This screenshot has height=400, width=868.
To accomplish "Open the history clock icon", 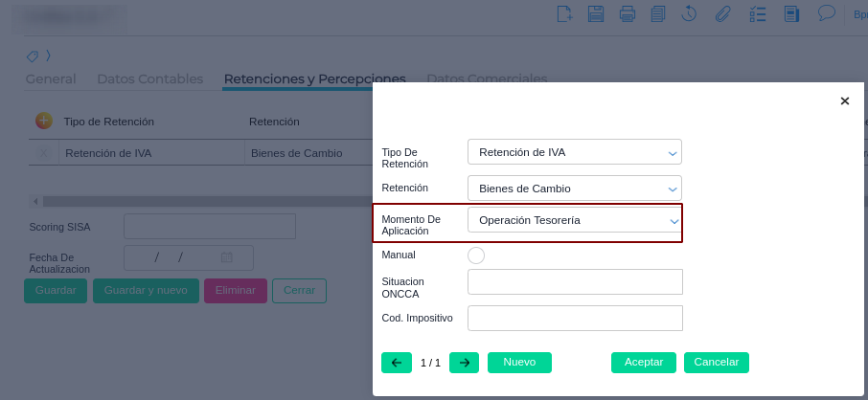I will click(689, 13).
